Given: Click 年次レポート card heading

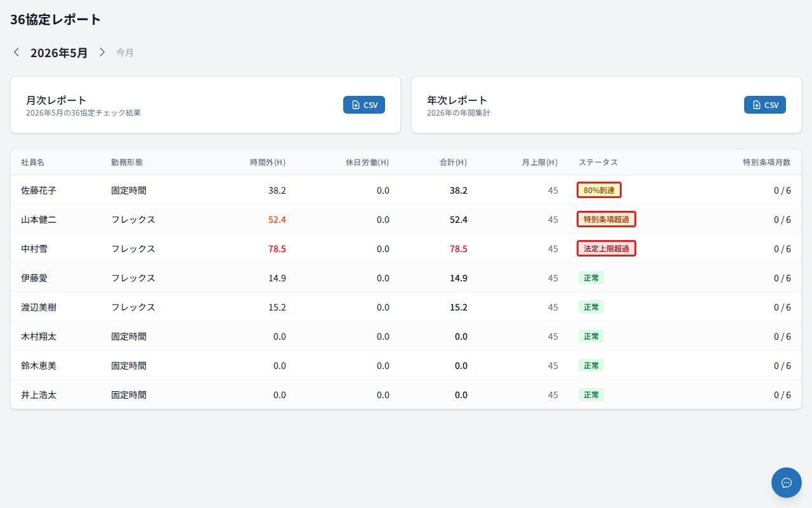Looking at the screenshot, I should point(457,100).
